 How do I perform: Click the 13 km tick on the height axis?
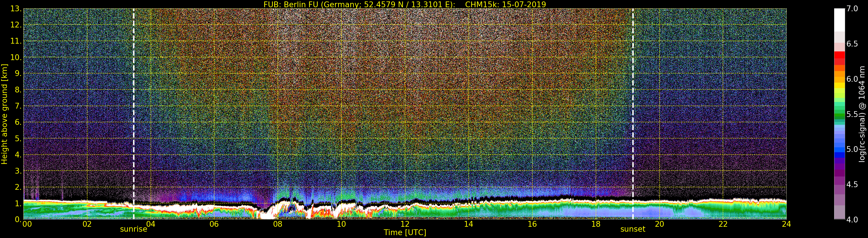(x=16, y=9)
